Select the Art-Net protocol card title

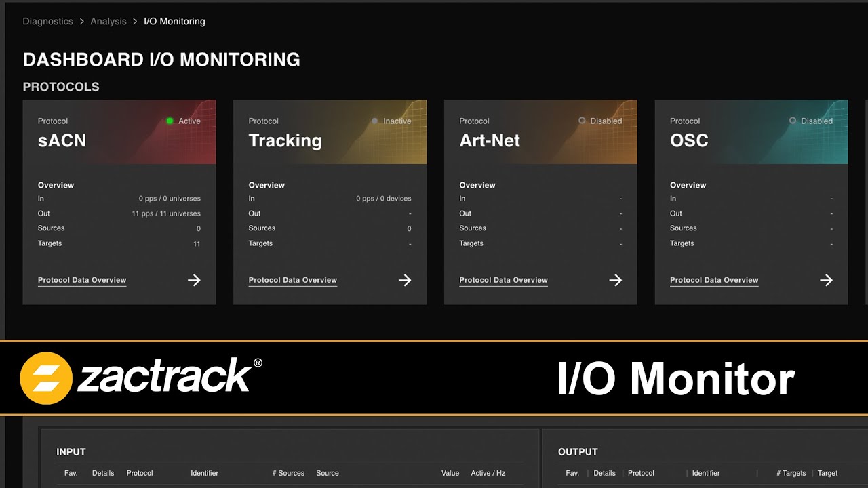(x=490, y=140)
